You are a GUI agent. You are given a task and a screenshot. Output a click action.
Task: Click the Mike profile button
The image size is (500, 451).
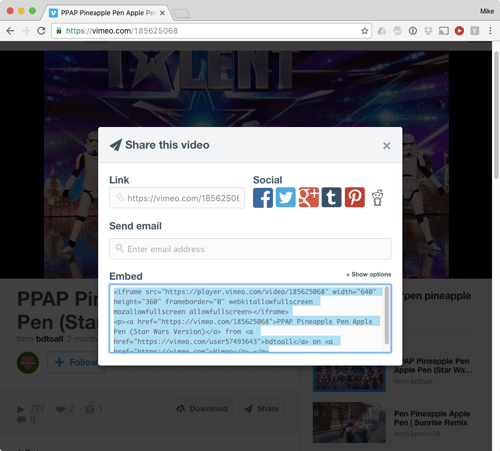point(487,11)
